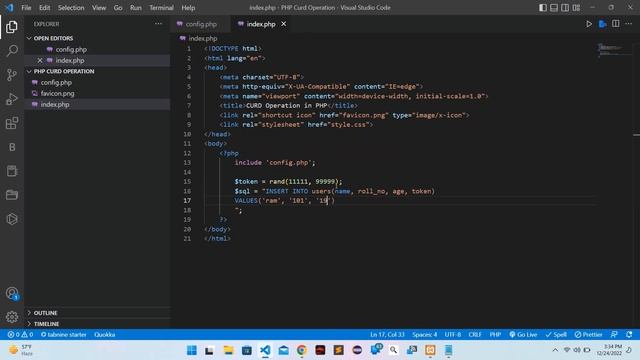Open the Go menu

[118, 8]
